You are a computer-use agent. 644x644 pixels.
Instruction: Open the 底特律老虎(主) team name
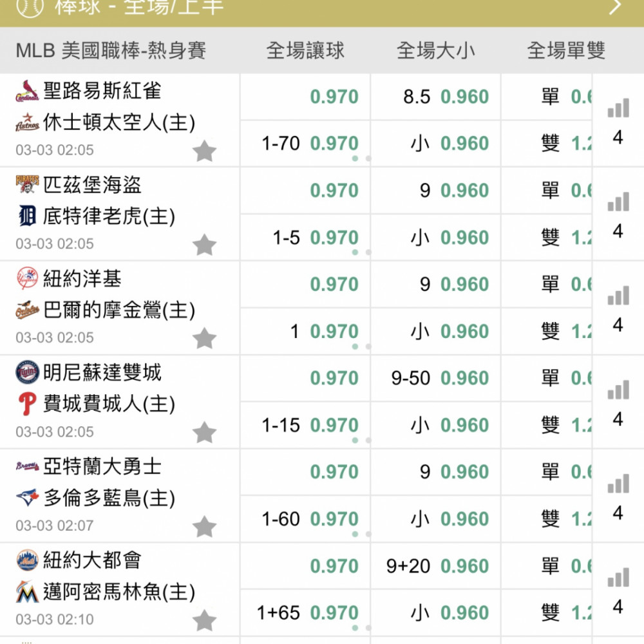(x=109, y=216)
